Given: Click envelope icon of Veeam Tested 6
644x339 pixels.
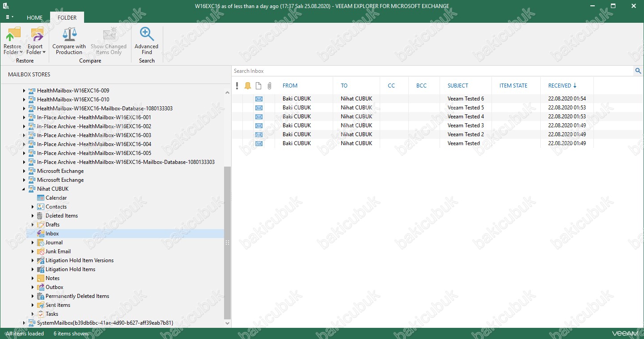Looking at the screenshot, I should pos(259,99).
